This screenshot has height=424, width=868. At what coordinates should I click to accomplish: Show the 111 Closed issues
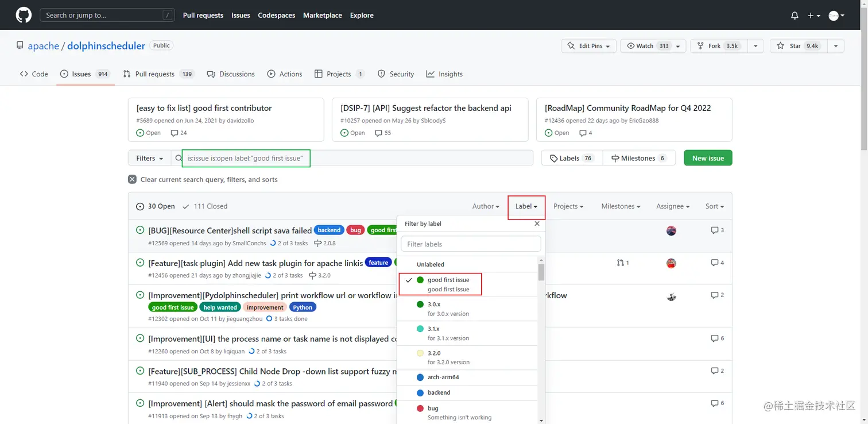coord(205,206)
